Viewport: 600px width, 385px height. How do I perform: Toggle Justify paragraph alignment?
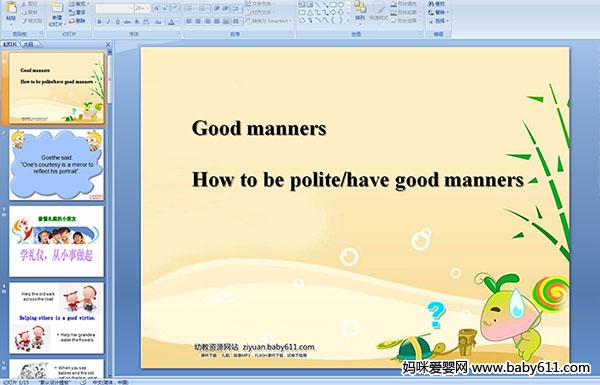tap(216, 21)
